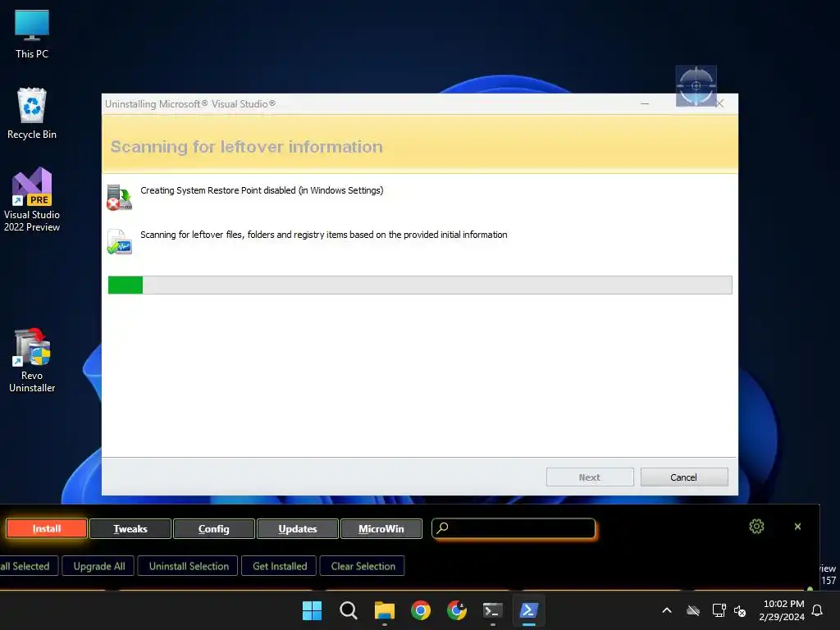
Task: Minimize the Uninstalling Visual Studio window
Action: (x=645, y=103)
